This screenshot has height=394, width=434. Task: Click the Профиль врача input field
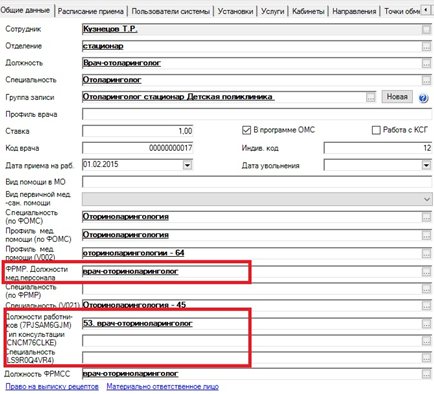(x=257, y=114)
